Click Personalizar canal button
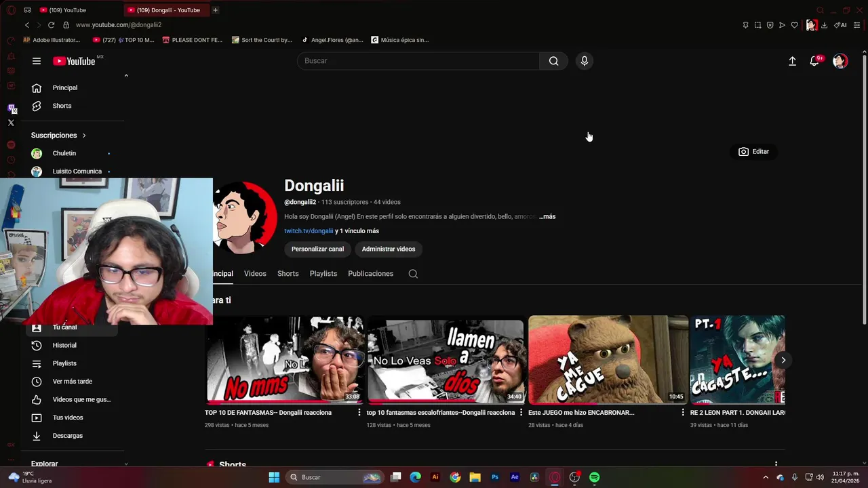 pos(317,249)
